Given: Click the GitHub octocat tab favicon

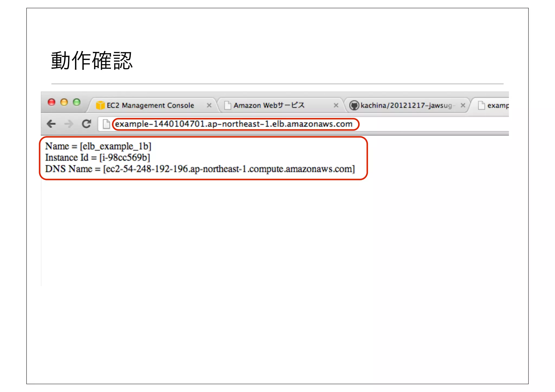Looking at the screenshot, I should coord(354,105).
